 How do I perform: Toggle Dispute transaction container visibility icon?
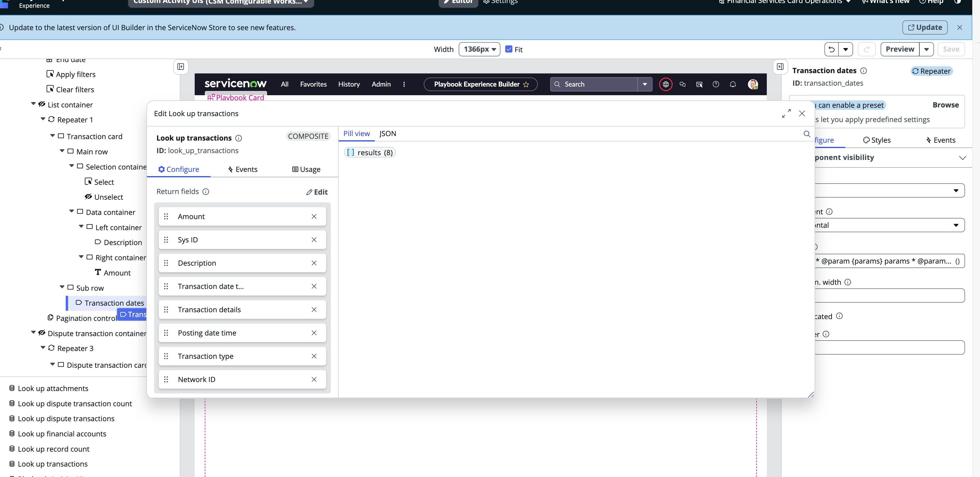click(42, 333)
